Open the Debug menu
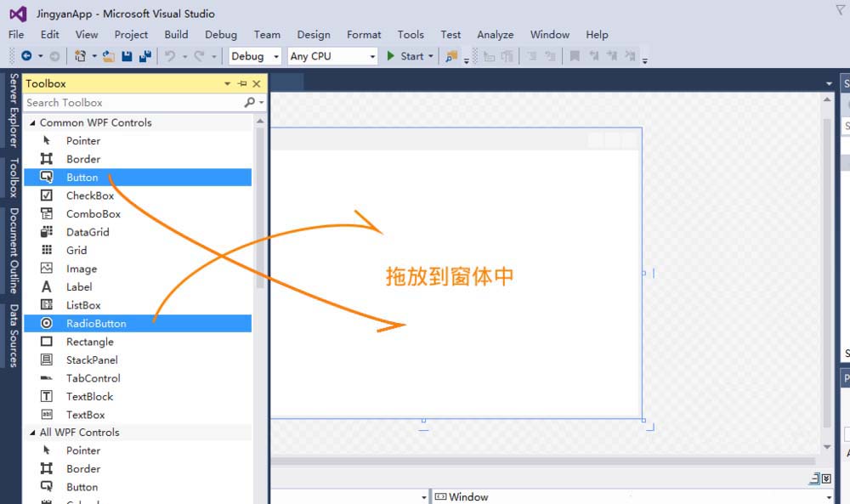The height and width of the screenshot is (504, 850). pos(221,34)
